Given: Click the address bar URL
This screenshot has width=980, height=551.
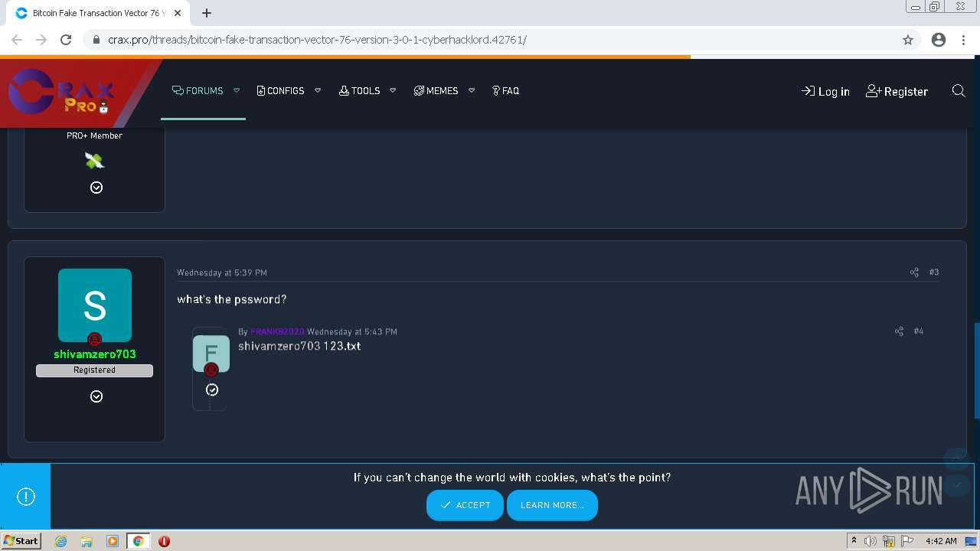Looking at the screenshot, I should (x=317, y=40).
